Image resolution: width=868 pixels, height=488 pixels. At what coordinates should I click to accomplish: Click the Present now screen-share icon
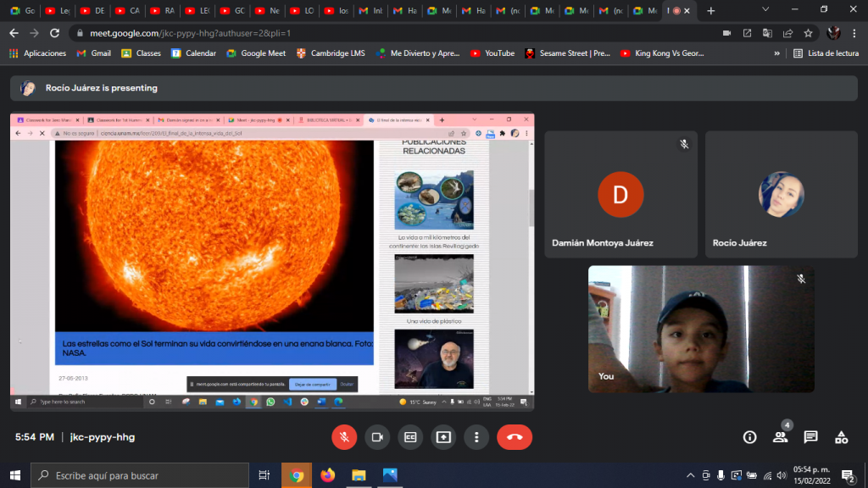(443, 437)
